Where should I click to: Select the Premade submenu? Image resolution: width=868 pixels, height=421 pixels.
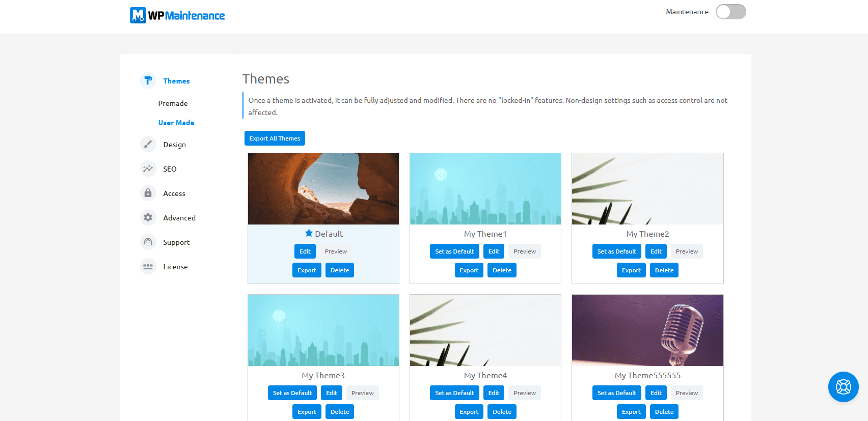point(173,103)
